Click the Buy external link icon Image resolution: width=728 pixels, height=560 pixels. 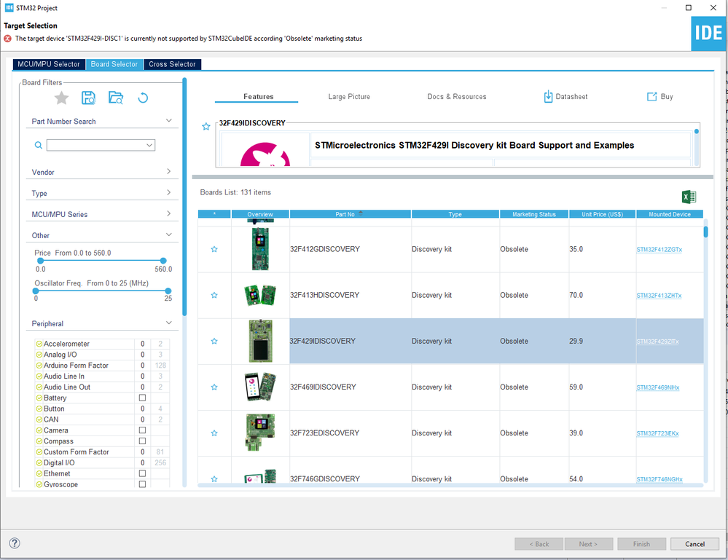coord(652,97)
